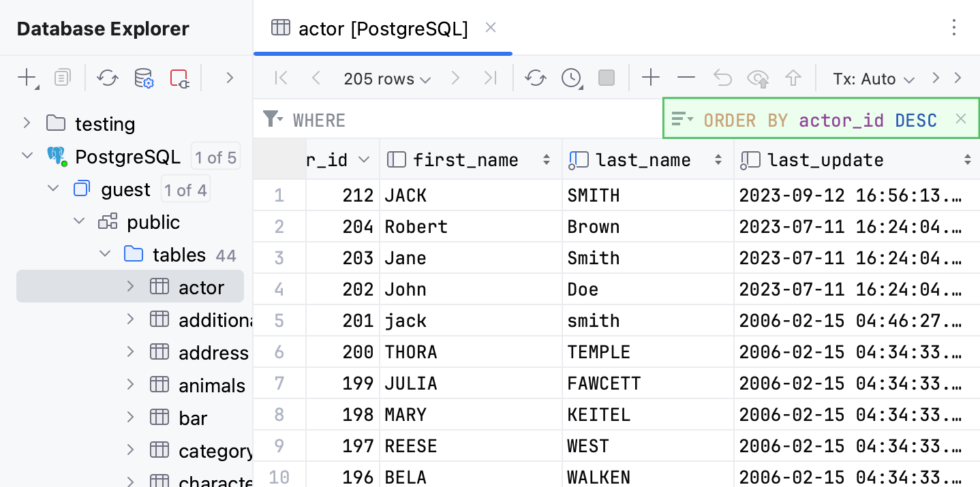This screenshot has height=487, width=980.
Task: Reload table data in the editor
Action: click(536, 78)
